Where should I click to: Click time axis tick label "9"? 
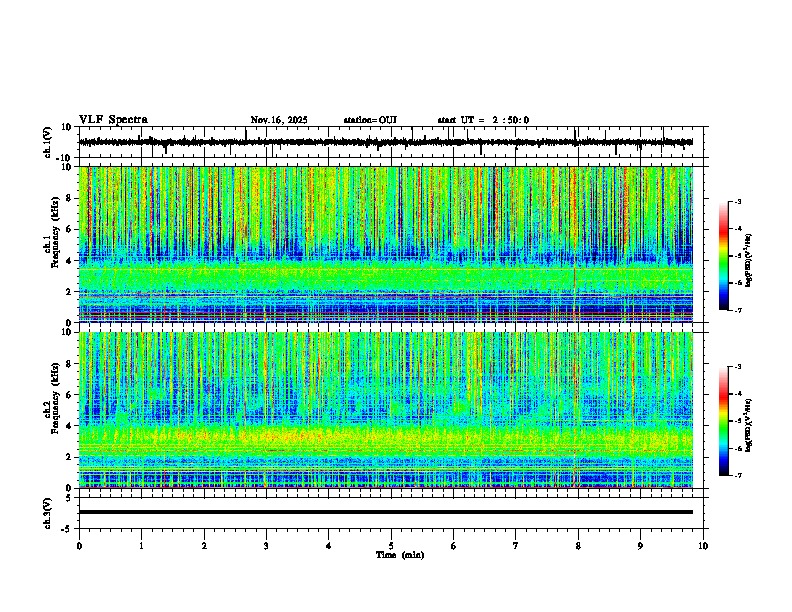(640, 546)
